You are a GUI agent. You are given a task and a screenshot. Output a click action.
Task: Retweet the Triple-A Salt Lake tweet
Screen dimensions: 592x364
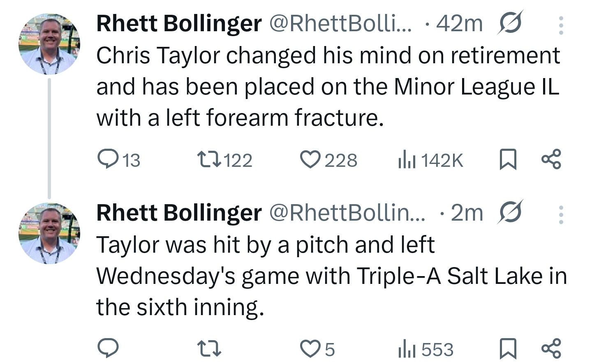pyautogui.click(x=209, y=349)
